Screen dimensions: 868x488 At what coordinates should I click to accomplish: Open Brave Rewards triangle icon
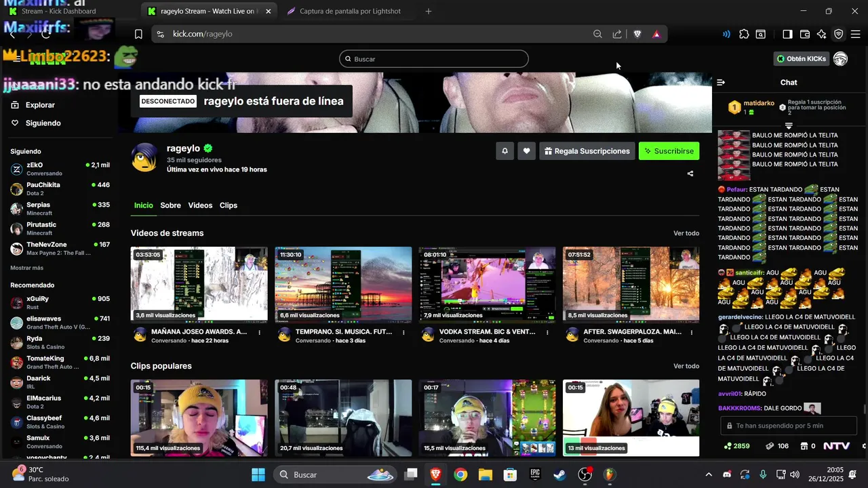656,34
